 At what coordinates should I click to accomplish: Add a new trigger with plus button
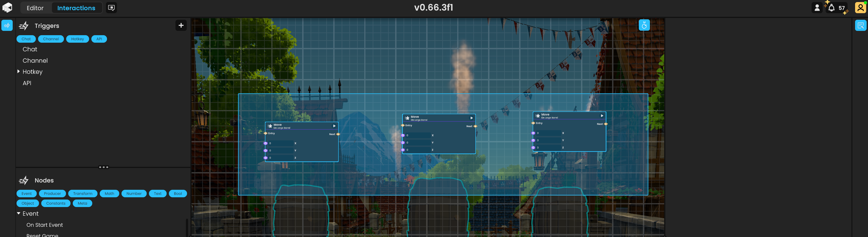(x=181, y=25)
